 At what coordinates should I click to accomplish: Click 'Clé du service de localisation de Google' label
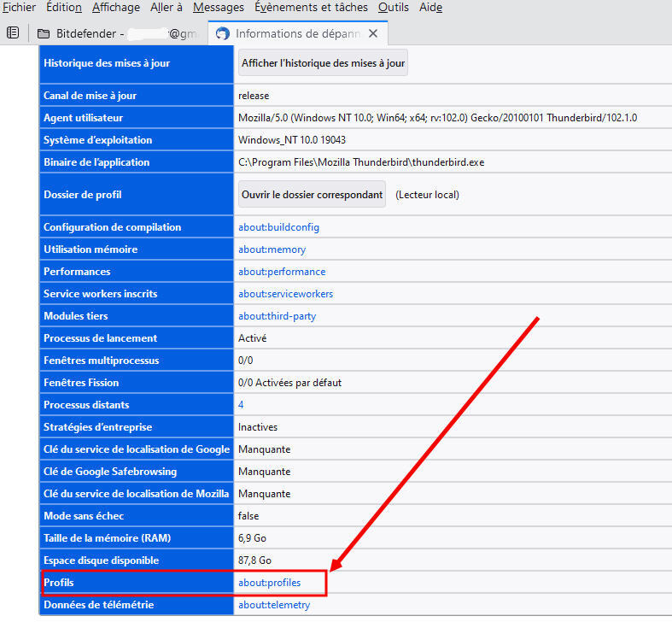coord(137,449)
